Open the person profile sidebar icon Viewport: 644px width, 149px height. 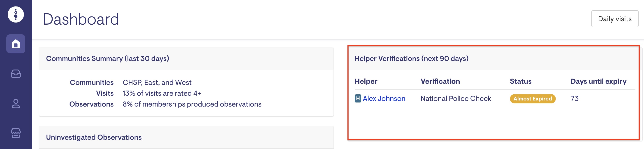coord(16,103)
